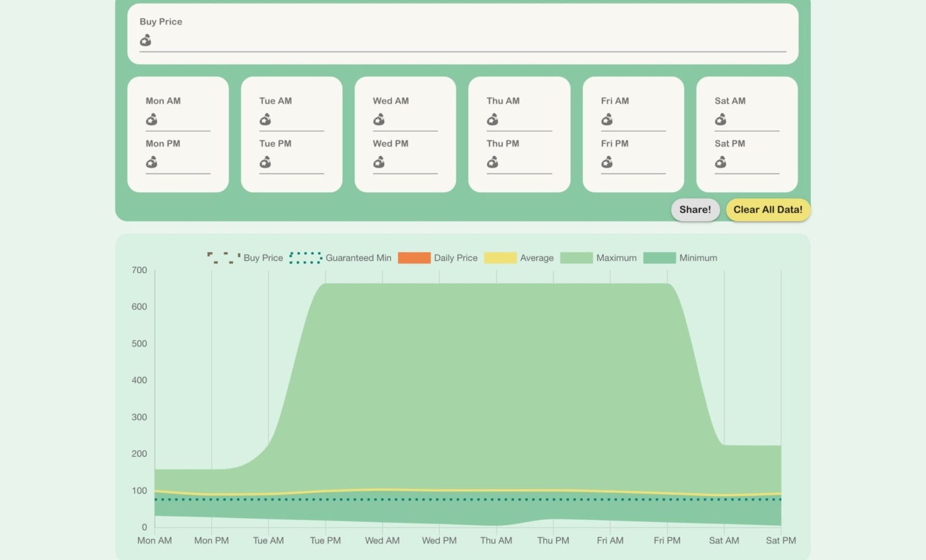Screen dimensions: 926x560
Task: Toggle Guaranteed Min series in legend
Action: (x=340, y=258)
